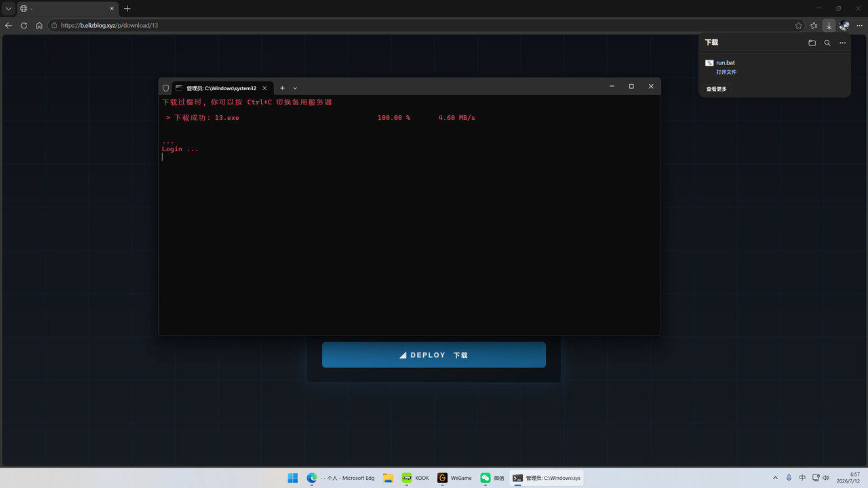This screenshot has width=868, height=488.
Task: Open WeGame from the taskbar
Action: (x=455, y=478)
